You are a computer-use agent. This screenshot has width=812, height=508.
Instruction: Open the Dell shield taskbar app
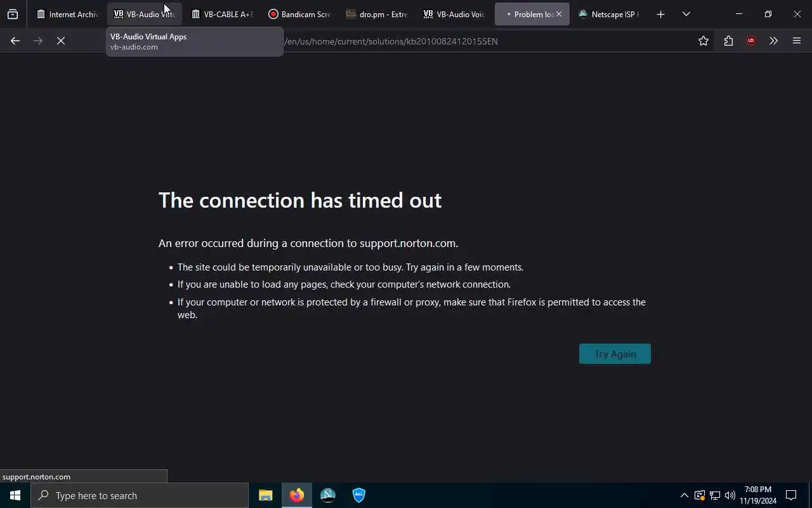(358, 495)
